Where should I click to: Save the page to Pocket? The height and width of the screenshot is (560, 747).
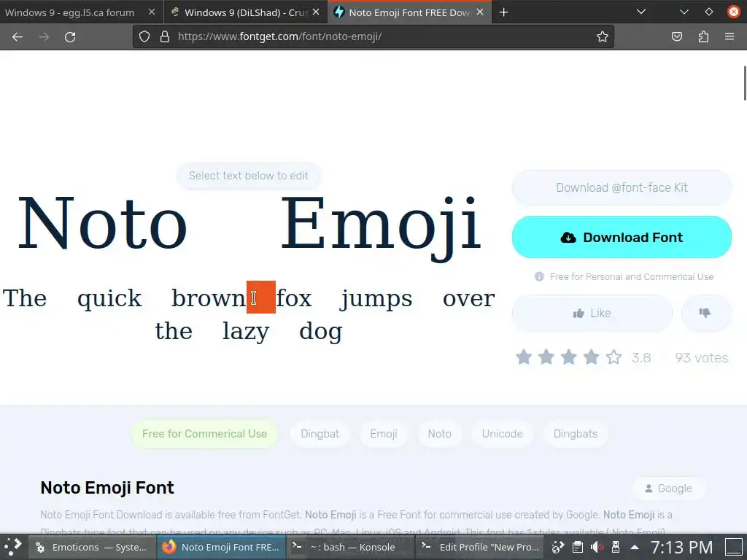click(676, 36)
